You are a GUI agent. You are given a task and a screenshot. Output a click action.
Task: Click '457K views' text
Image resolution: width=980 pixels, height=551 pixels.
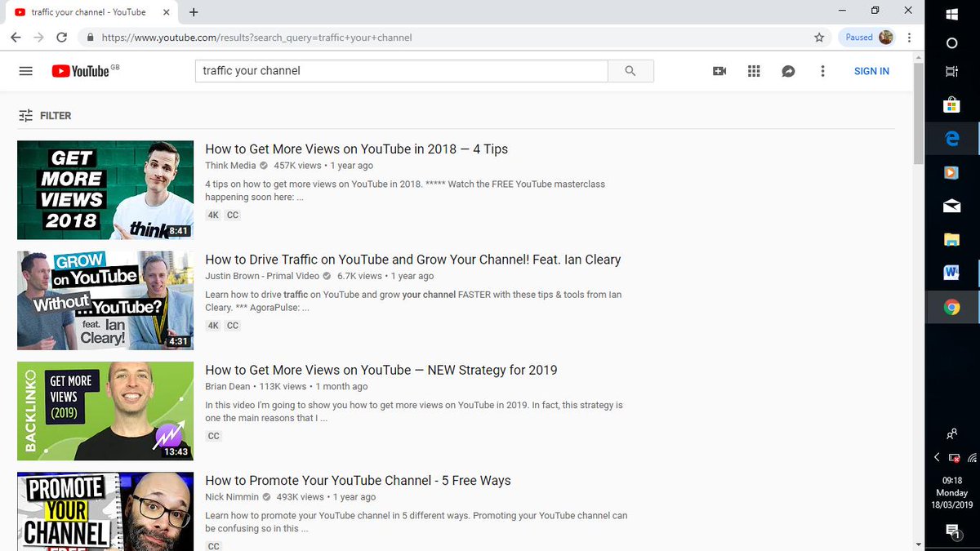point(297,166)
